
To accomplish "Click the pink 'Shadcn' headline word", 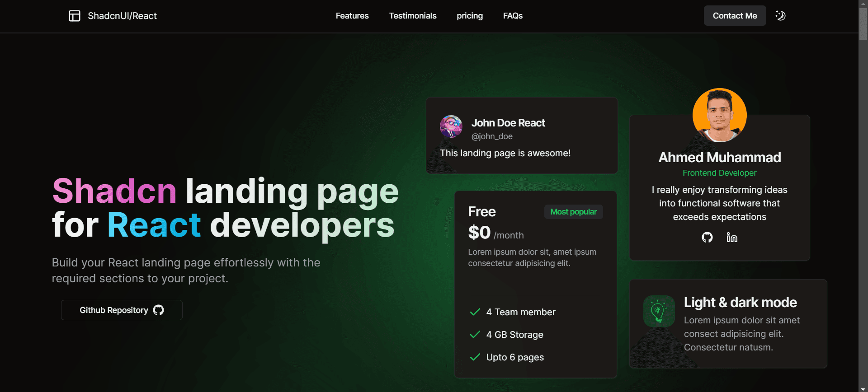I will click(114, 191).
